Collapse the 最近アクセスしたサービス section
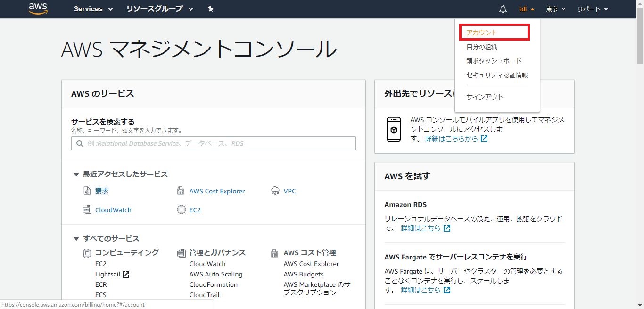The width and height of the screenshot is (644, 309). 76,175
